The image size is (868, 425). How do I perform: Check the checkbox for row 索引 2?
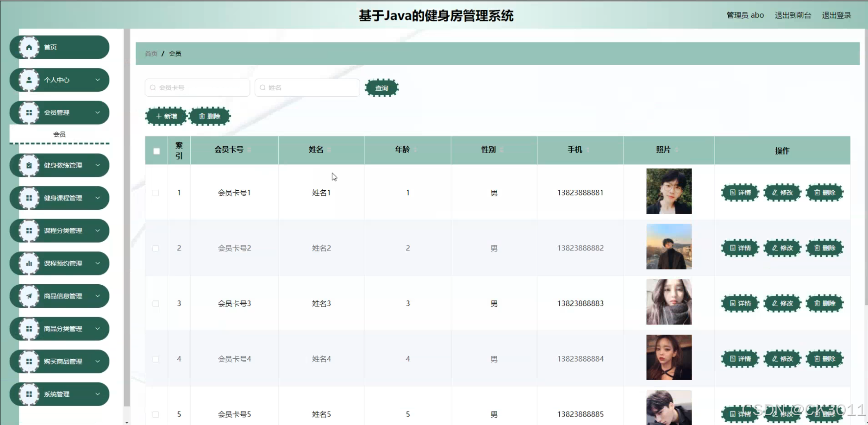pyautogui.click(x=156, y=248)
